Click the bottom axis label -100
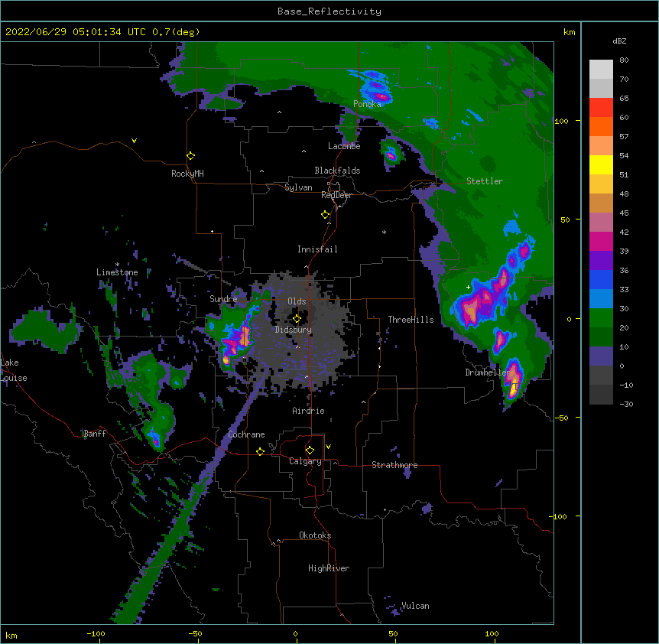Viewport: 659px width, 644px height. (x=96, y=634)
